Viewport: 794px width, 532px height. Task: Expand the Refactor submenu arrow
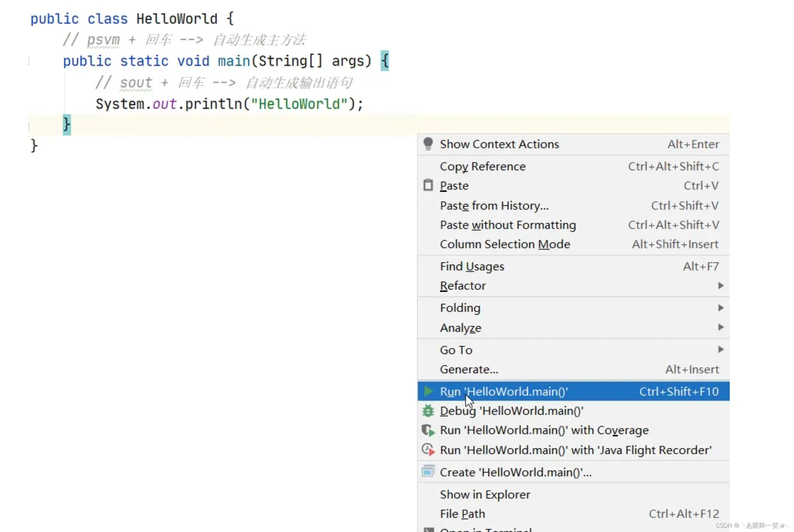(721, 286)
